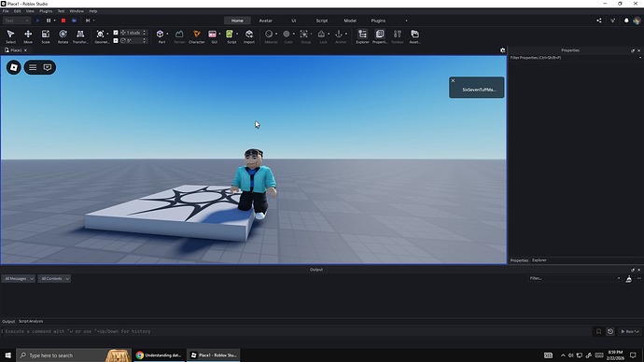Image resolution: width=644 pixels, height=362 pixels.
Task: Open the All Contexts dropdown
Action: click(54, 279)
